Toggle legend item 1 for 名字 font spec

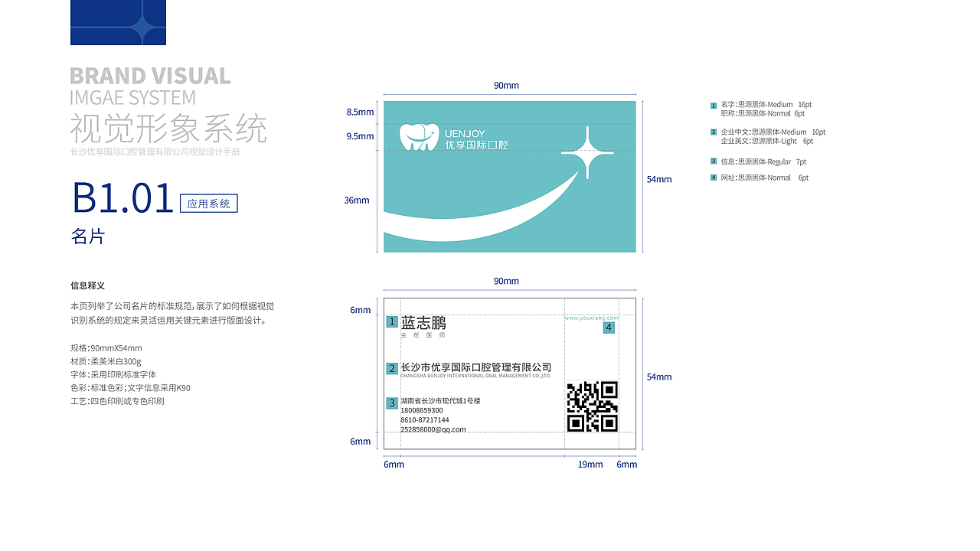pos(712,104)
